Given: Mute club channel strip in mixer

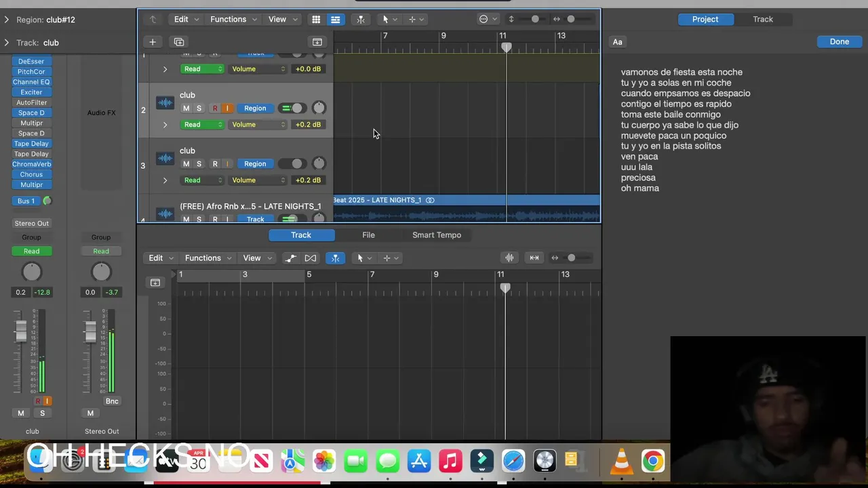Looking at the screenshot, I should (x=21, y=413).
